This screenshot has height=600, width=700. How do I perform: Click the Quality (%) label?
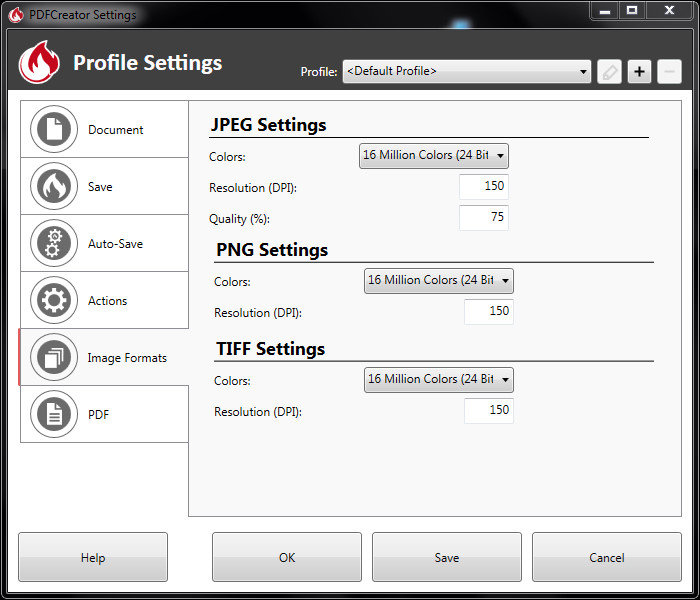click(239, 219)
